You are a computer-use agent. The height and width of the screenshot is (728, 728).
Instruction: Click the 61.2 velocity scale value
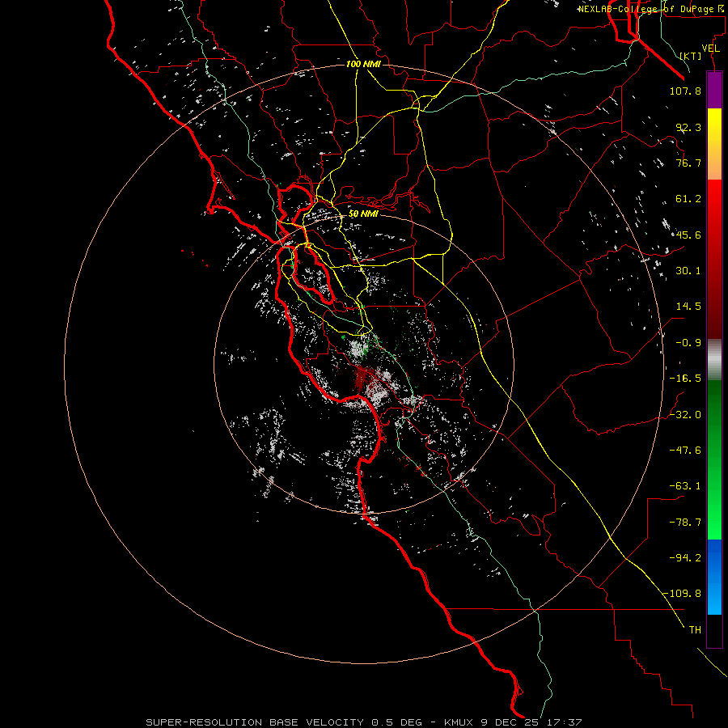click(688, 199)
